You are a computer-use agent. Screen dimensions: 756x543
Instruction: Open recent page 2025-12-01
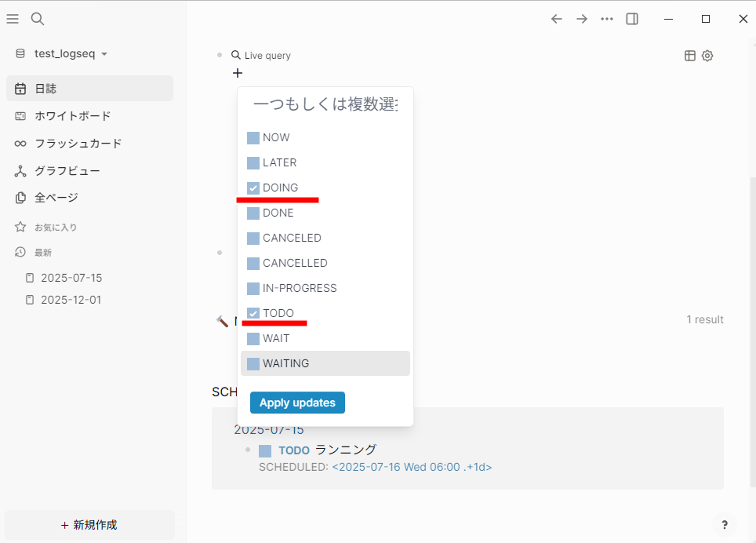pyautogui.click(x=71, y=300)
